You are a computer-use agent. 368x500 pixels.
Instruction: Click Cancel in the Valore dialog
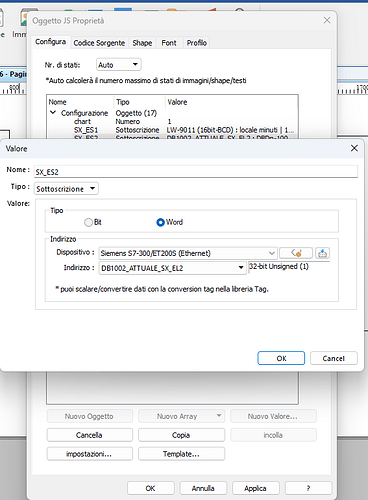(x=334, y=358)
